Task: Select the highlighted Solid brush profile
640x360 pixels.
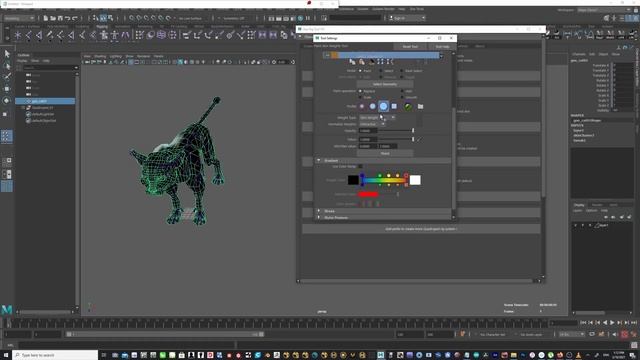Action: click(383, 106)
